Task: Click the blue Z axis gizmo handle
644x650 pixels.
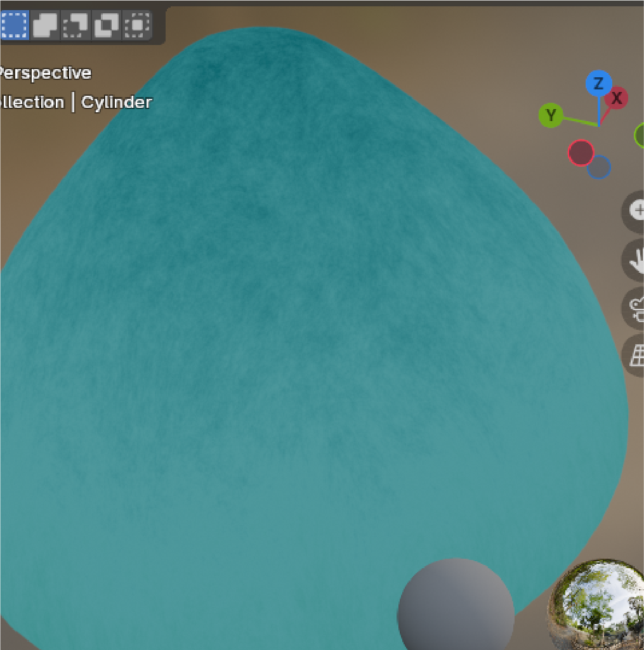Action: 598,84
